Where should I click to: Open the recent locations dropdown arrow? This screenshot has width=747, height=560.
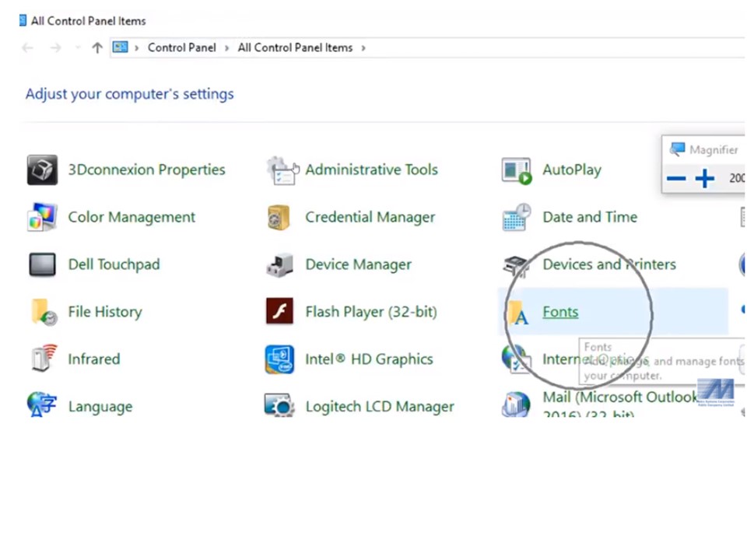click(x=78, y=47)
